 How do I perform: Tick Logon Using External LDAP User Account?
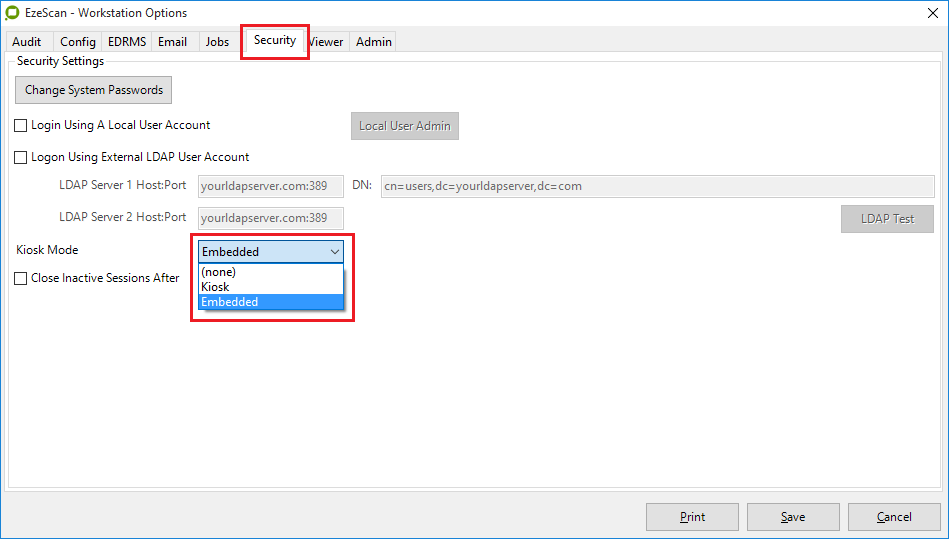click(x=21, y=157)
